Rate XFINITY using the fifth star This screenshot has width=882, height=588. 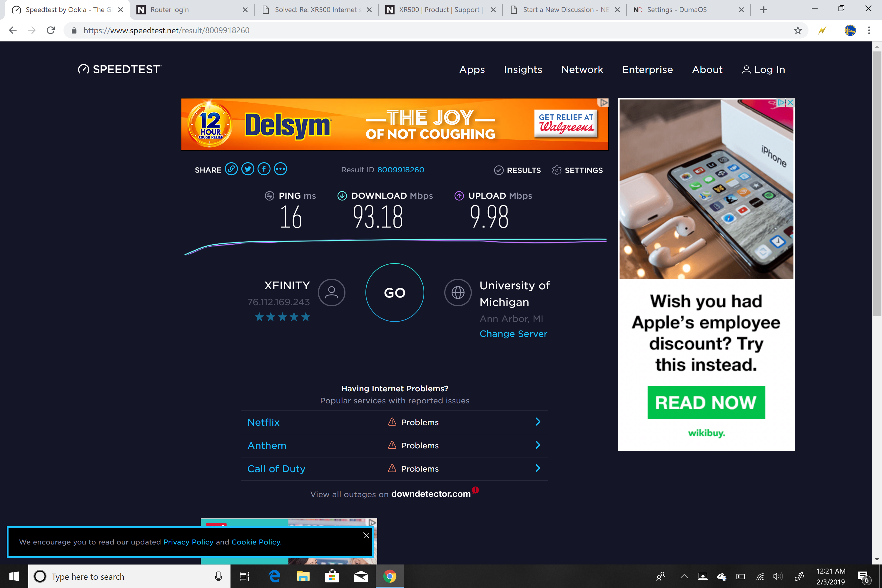pos(306,317)
